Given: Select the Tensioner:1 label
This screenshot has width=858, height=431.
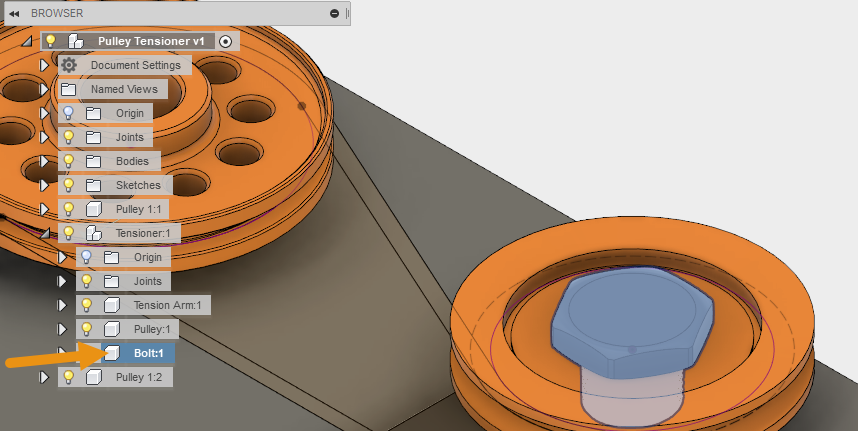Looking at the screenshot, I should [x=143, y=234].
